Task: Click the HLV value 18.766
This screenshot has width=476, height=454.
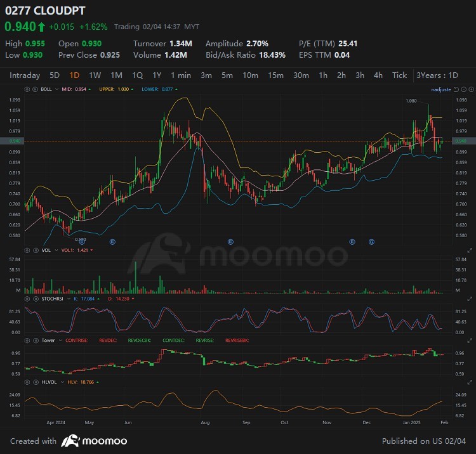Action: click(x=87, y=382)
